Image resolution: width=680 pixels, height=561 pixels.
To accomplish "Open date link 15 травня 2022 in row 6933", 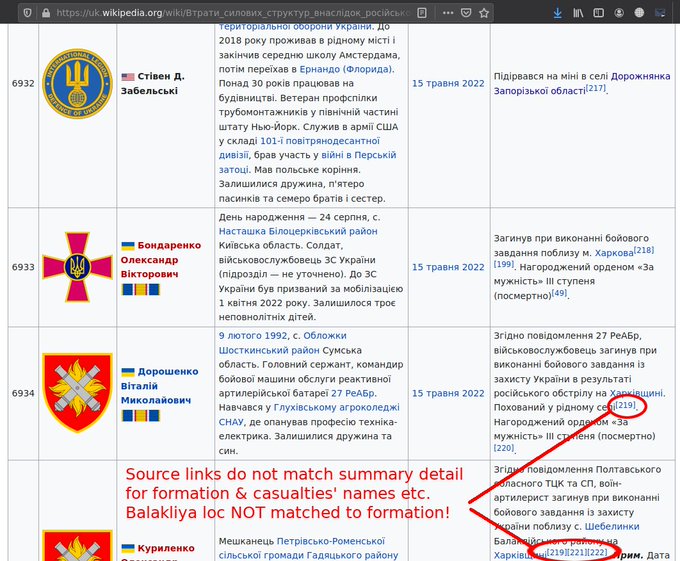I will point(448,267).
